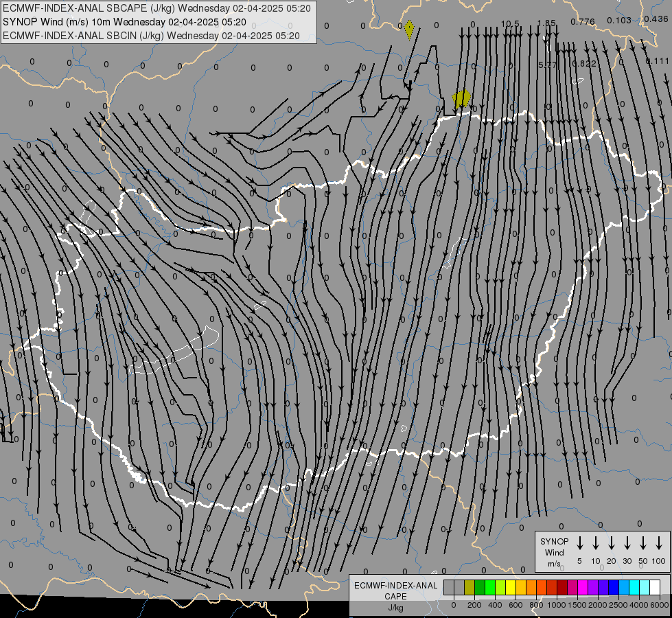Click the 100 speed label in wind legend

tap(659, 561)
